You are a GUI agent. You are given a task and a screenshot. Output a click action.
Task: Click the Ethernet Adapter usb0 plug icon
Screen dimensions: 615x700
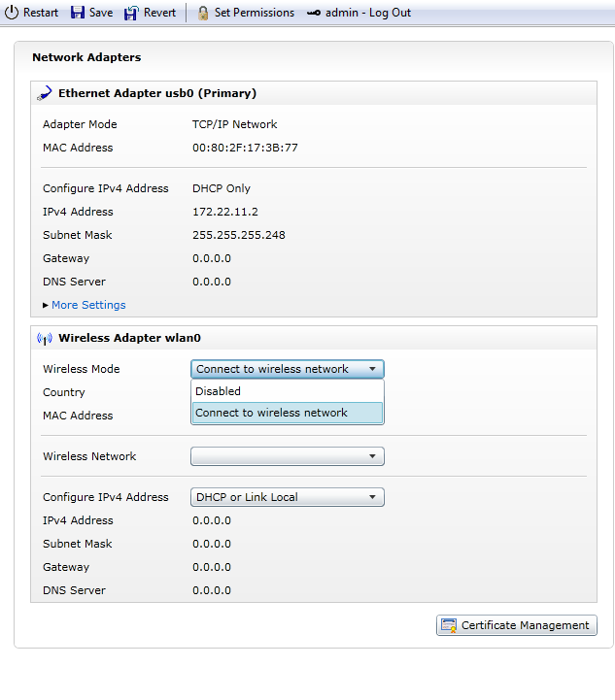(x=44, y=93)
